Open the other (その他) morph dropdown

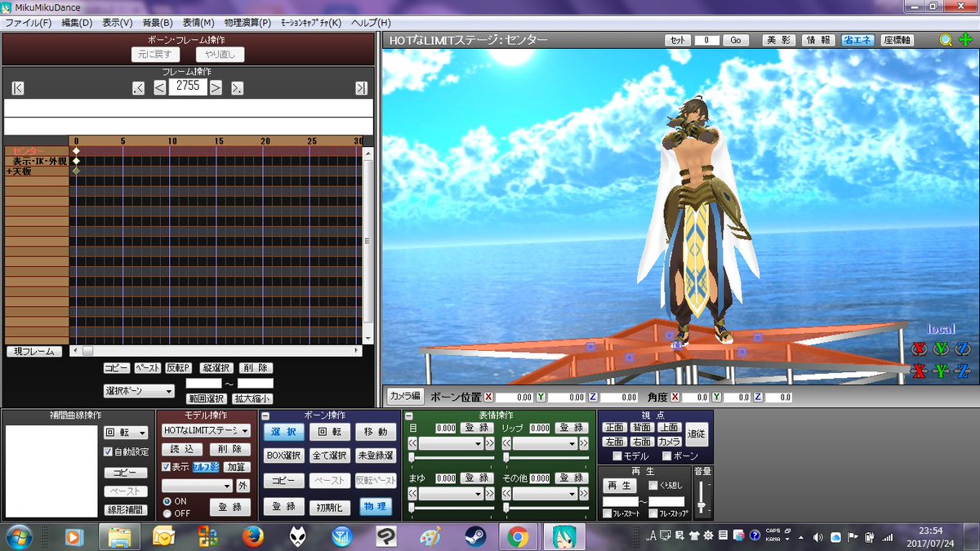[546, 494]
